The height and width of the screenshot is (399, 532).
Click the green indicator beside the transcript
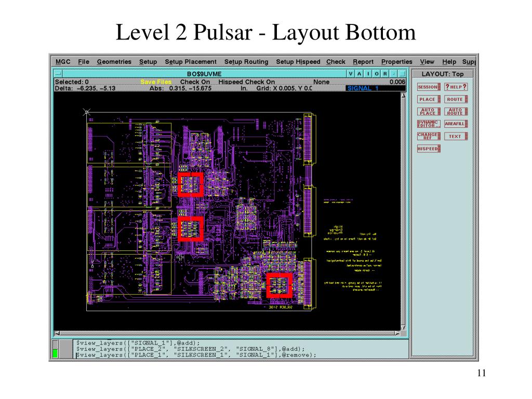coord(55,353)
